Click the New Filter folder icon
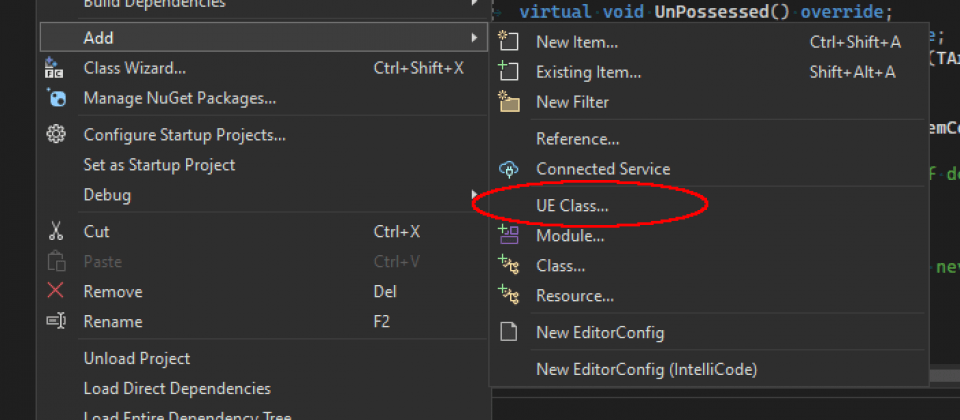The width and height of the screenshot is (960, 420). (x=508, y=102)
